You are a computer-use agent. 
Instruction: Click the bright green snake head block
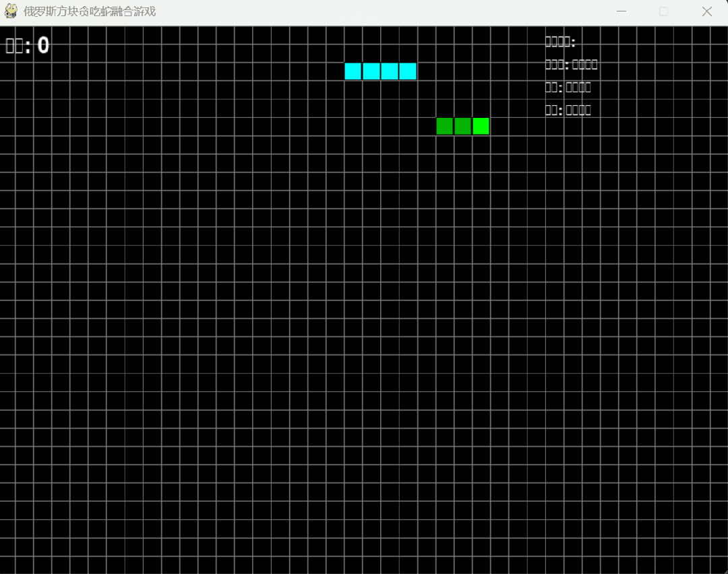(x=481, y=126)
